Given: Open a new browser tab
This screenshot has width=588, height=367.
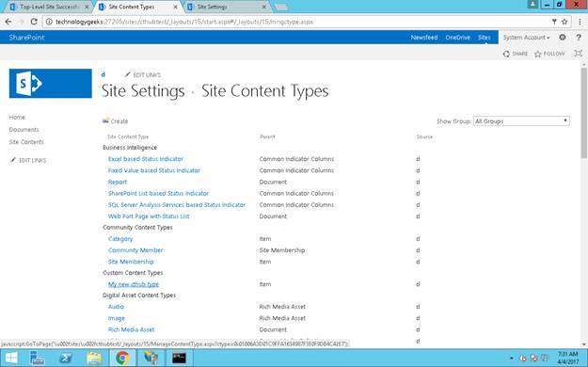Looking at the screenshot, I should 281,8.
